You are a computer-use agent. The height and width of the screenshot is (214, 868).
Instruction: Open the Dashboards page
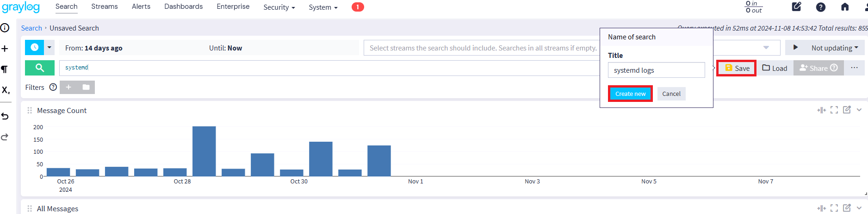(183, 6)
